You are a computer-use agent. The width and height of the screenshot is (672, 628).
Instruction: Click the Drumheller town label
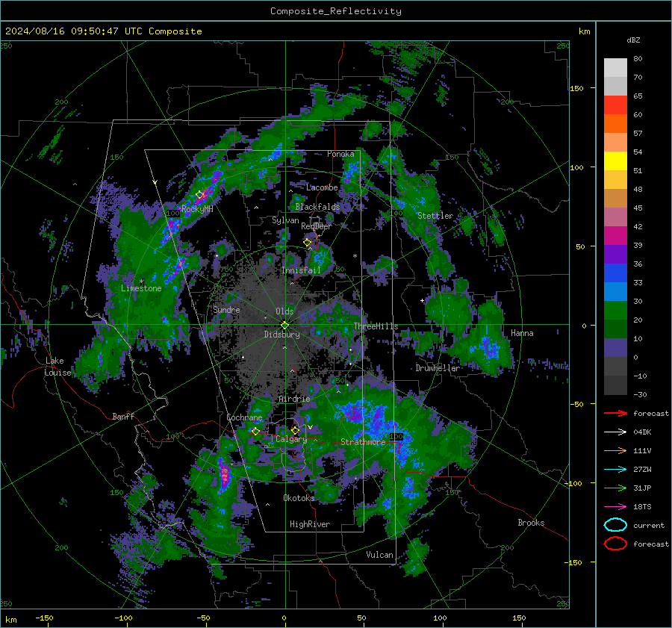[x=438, y=368]
